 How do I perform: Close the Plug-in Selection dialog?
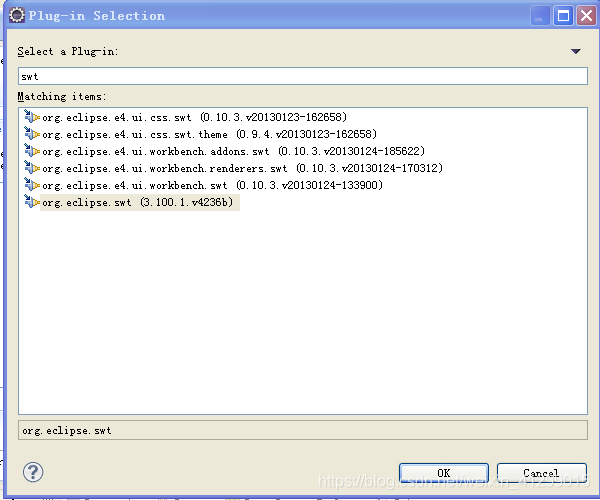click(x=586, y=16)
